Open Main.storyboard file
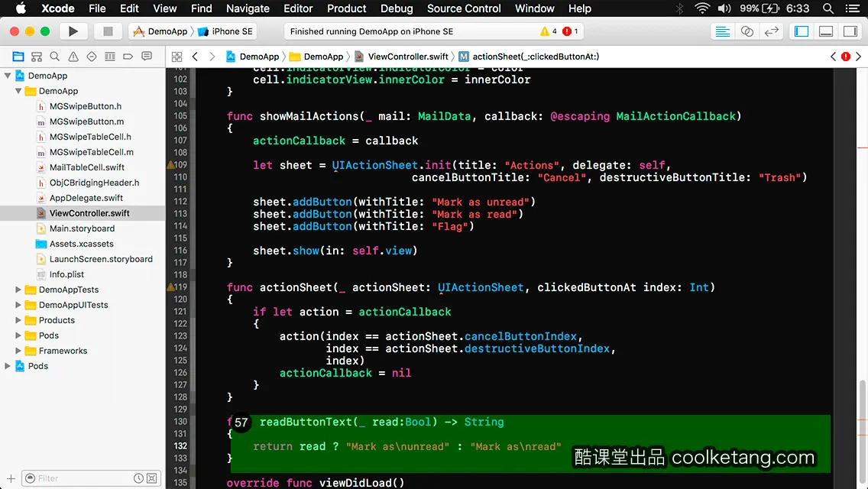The image size is (868, 489). point(82,228)
